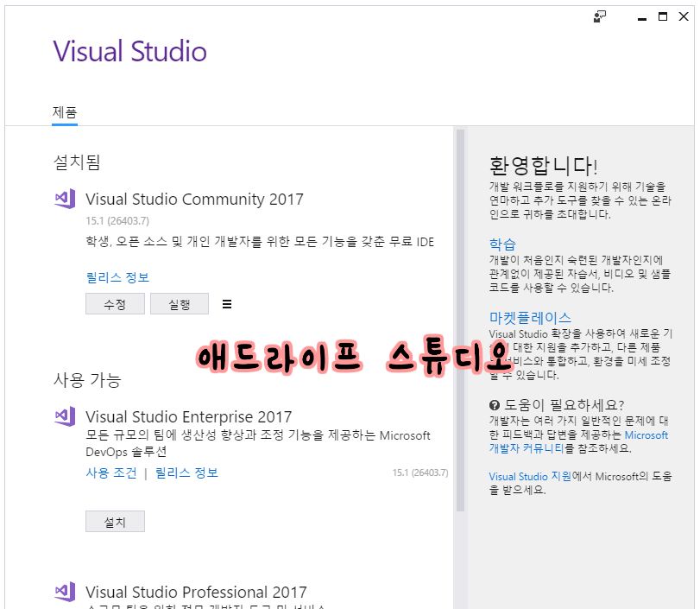Click the 도움이 필요하세요? heading
Viewport: 700px width, 609px height.
564,405
